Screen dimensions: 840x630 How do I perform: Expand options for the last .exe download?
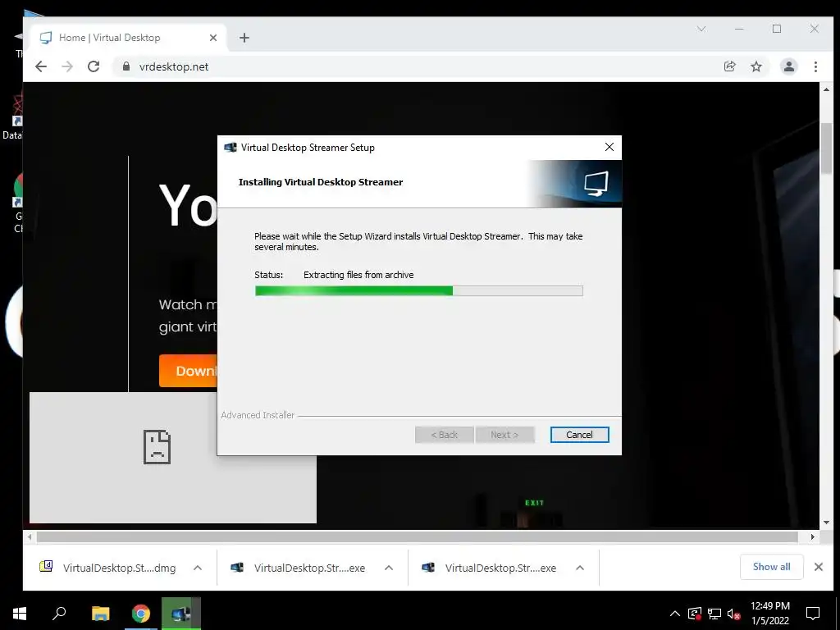point(580,568)
